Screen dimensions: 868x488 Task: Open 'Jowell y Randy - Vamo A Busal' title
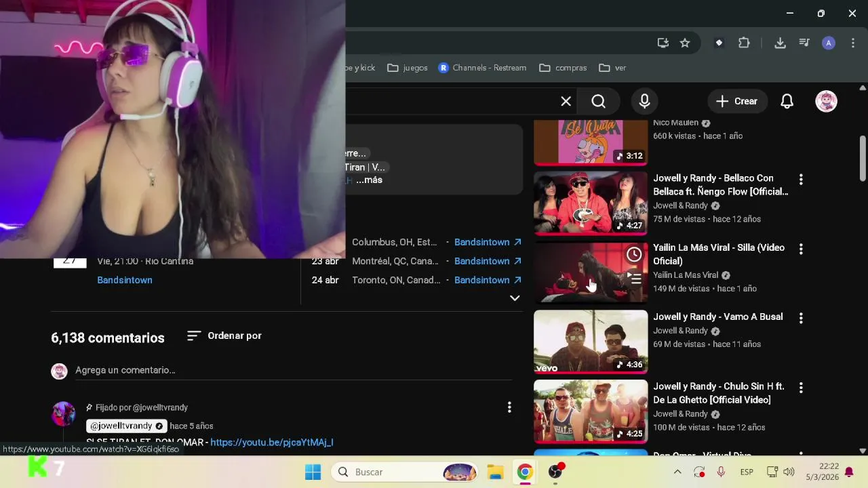717,317
